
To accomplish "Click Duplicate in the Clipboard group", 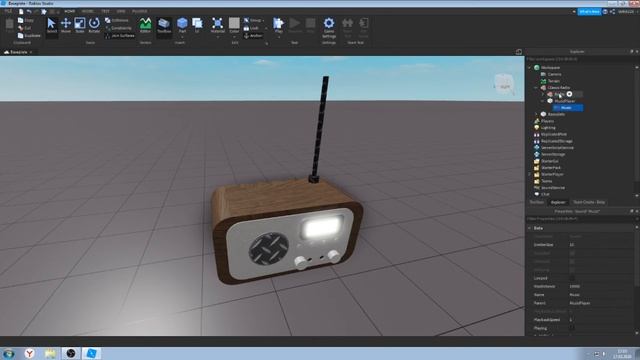I will click(x=29, y=36).
